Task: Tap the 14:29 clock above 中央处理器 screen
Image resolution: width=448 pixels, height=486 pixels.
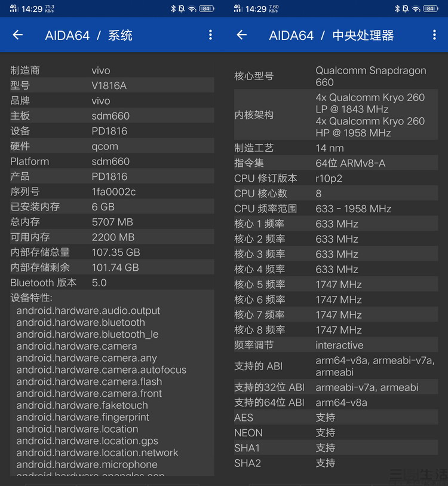Action: pyautogui.click(x=256, y=9)
